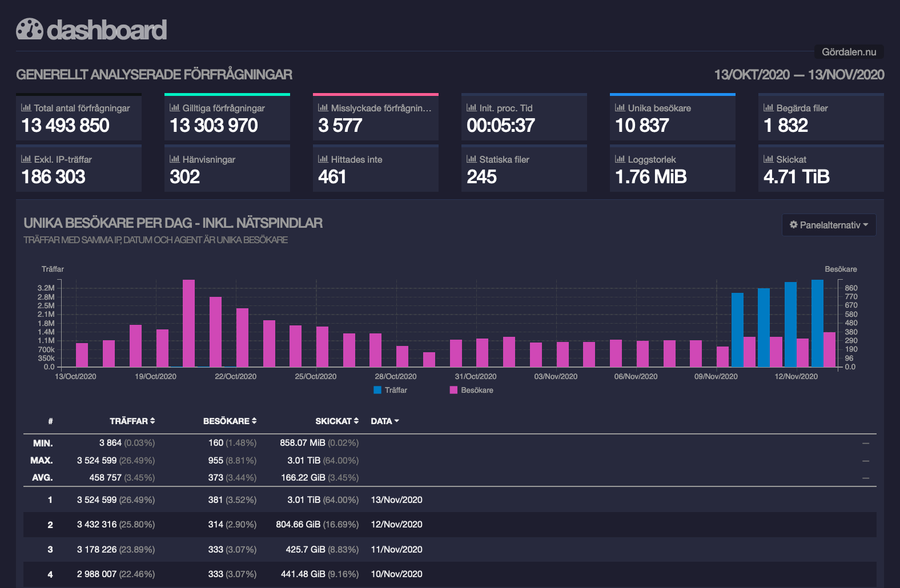The width and height of the screenshot is (900, 588).
Task: Open the Panelalternativ dropdown
Action: pyautogui.click(x=829, y=225)
